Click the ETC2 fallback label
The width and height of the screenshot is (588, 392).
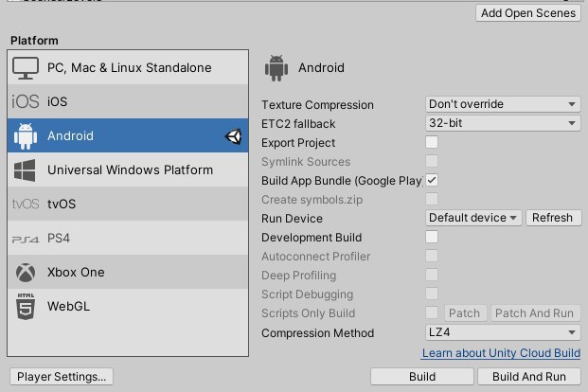coord(298,124)
